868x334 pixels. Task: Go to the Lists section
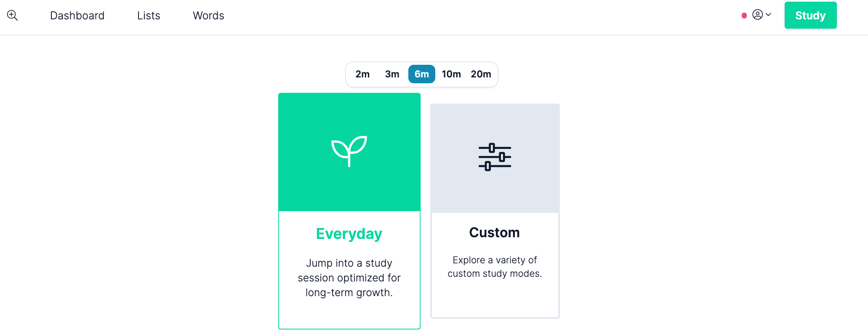click(149, 16)
